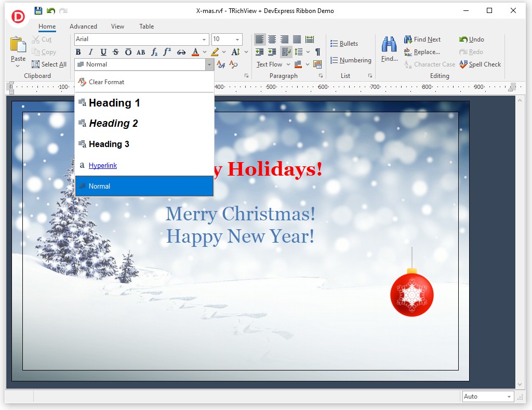The width and height of the screenshot is (532, 410).
Task: Choose Heading 1 from the style list
Action: click(114, 103)
